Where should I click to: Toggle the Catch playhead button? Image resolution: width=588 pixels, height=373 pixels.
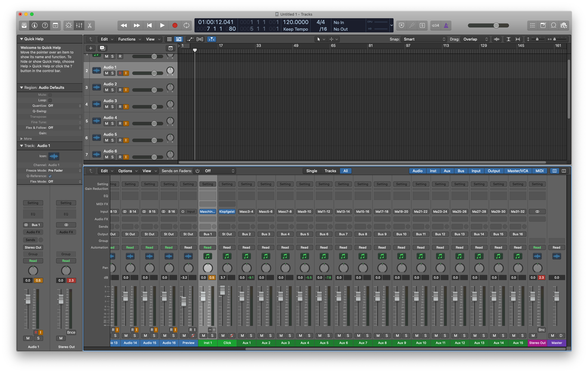[x=212, y=39]
